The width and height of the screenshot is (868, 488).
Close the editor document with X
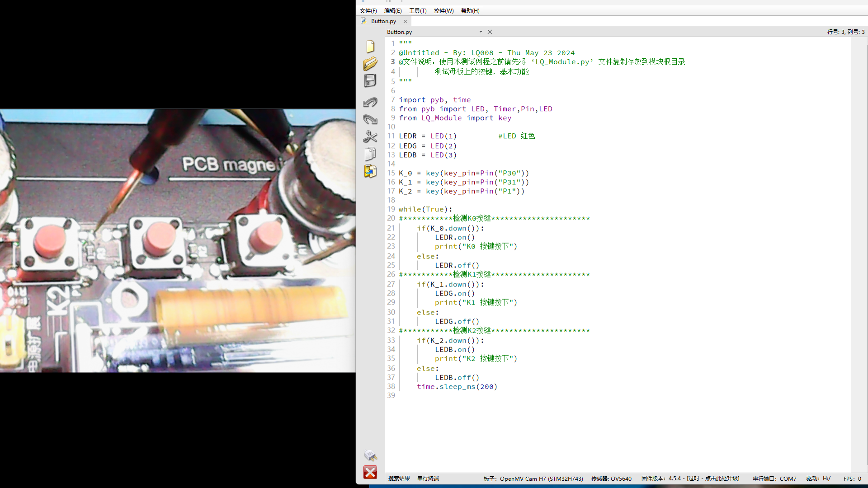coord(490,32)
